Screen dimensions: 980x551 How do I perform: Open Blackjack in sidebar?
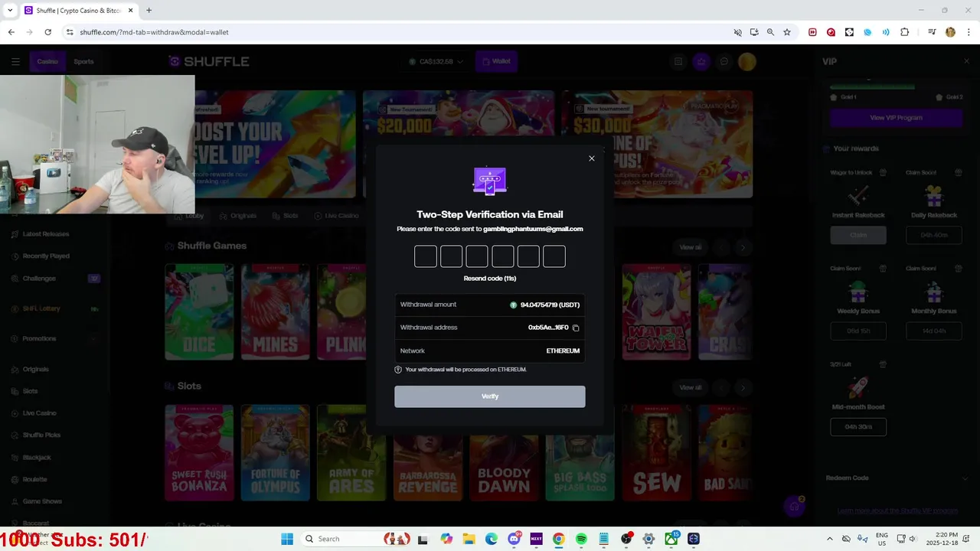click(x=37, y=458)
